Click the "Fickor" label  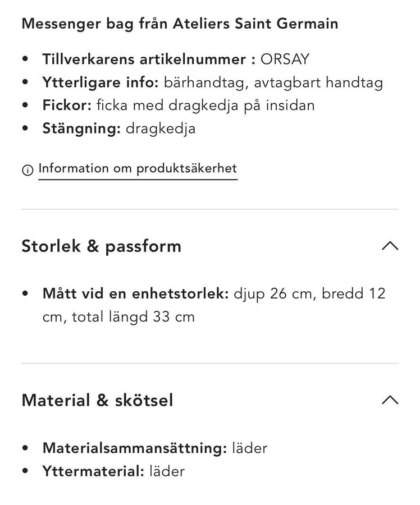66,105
